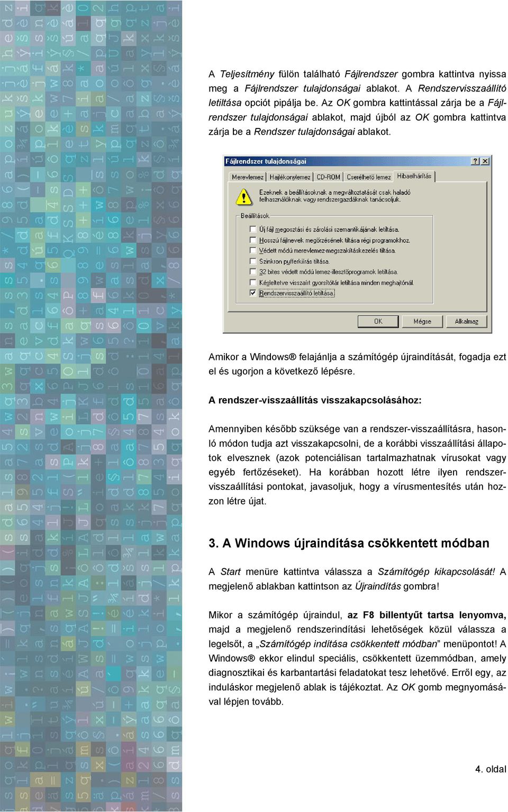Go to the Cserélhető lemez tab
The height and width of the screenshot is (812, 508).
369,177
